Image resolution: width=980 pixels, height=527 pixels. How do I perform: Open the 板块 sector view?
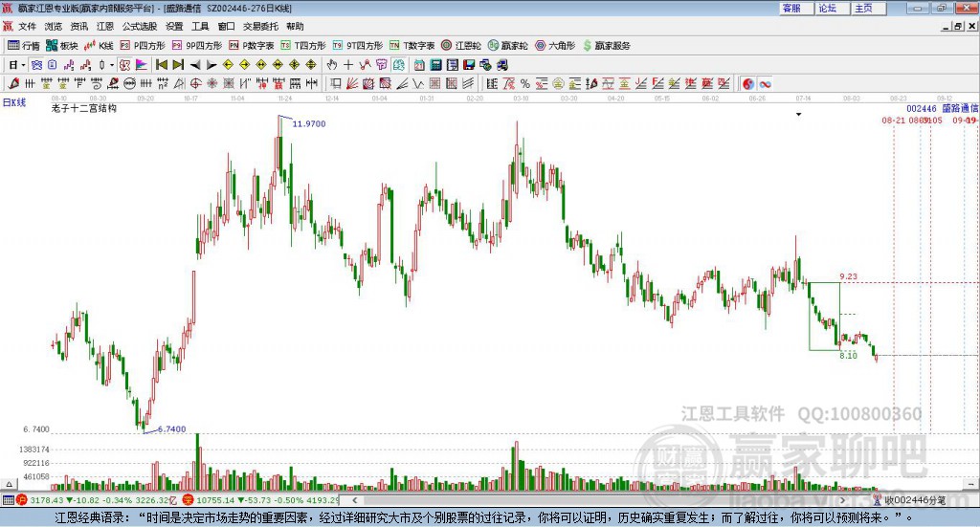[x=61, y=46]
